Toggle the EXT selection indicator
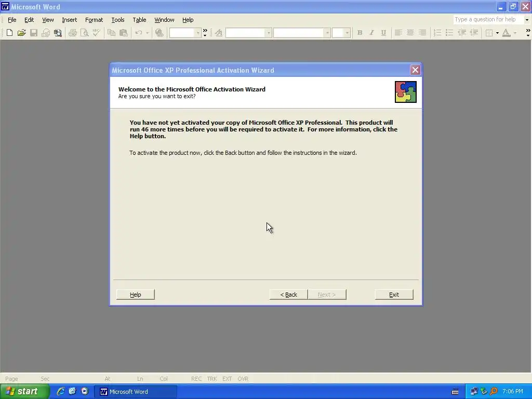532x399 pixels. pos(227,379)
